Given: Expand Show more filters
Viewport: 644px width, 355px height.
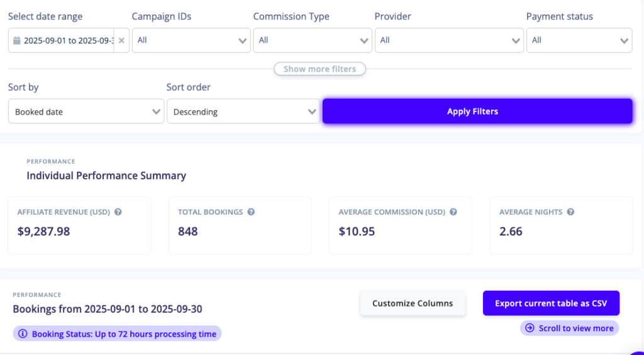Looking at the screenshot, I should pos(319,69).
